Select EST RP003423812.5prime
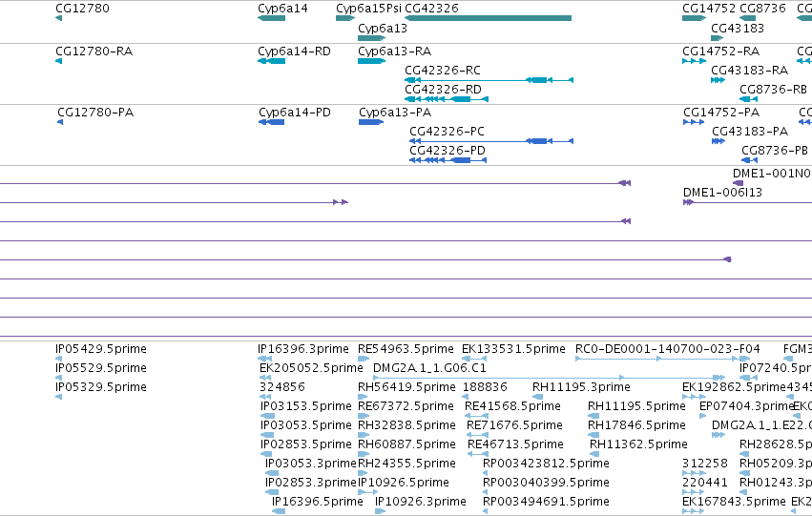Viewport: 812px width, 516px height. pos(546,464)
